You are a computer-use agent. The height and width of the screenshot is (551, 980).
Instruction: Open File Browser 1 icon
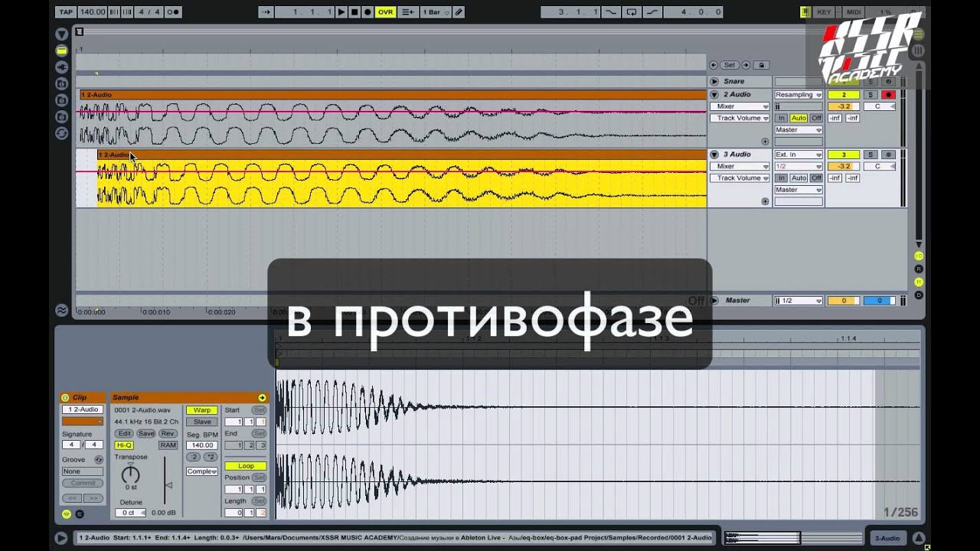pos(61,83)
